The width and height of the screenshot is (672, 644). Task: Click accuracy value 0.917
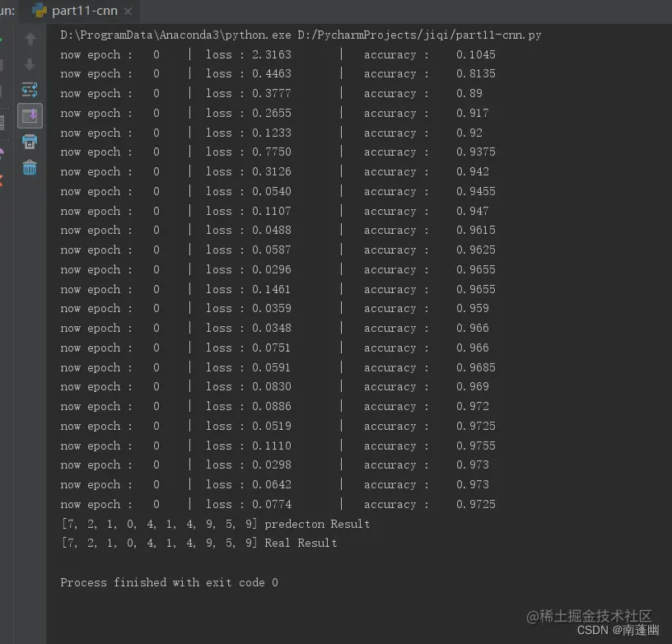tap(472, 113)
